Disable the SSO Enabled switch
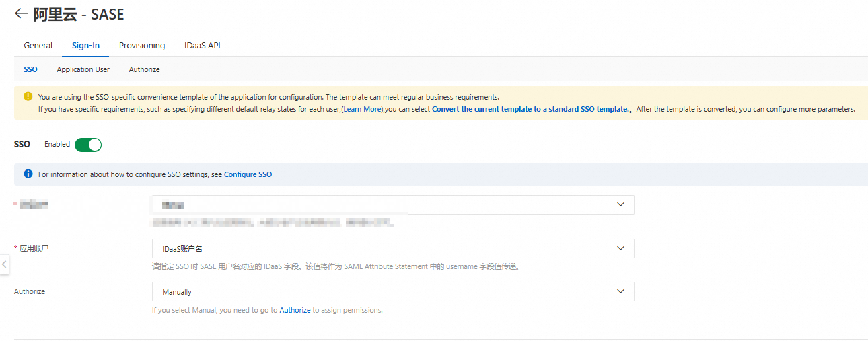The height and width of the screenshot is (341, 868). [x=88, y=145]
